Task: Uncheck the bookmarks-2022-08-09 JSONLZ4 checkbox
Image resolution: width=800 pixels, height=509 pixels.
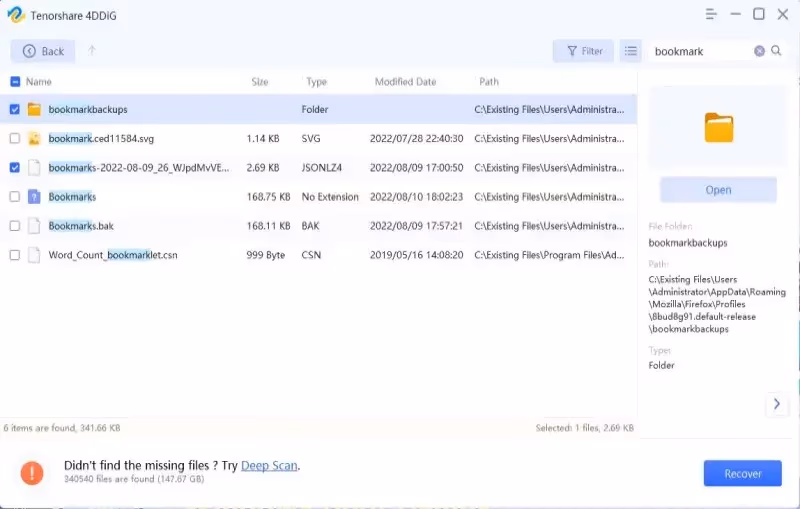Action: pyautogui.click(x=15, y=167)
